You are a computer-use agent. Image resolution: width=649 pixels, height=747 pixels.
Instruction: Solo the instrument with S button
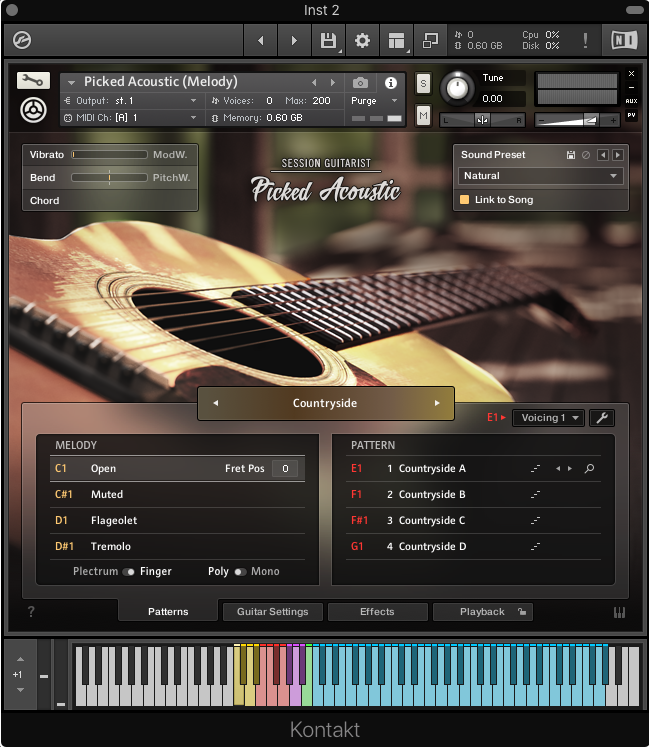coord(423,83)
